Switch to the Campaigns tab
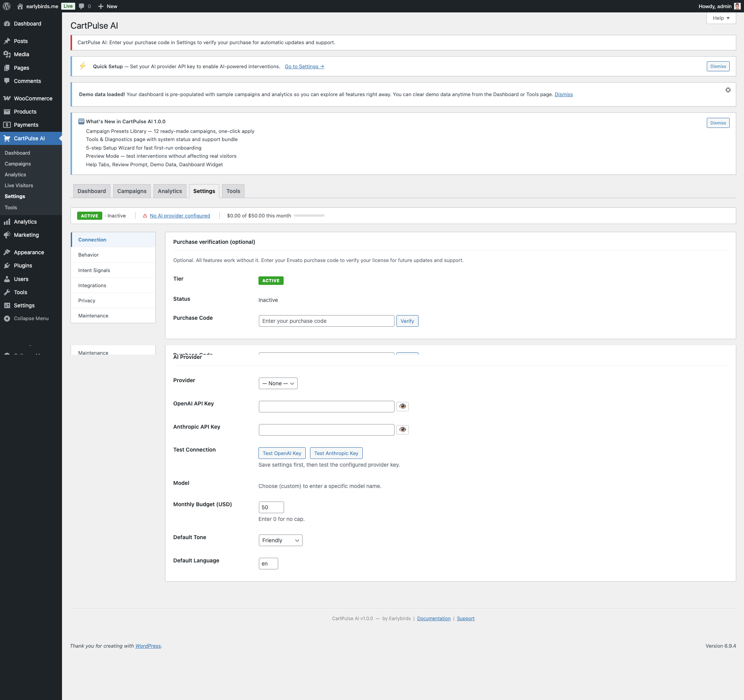The height and width of the screenshot is (700, 744). coord(132,191)
